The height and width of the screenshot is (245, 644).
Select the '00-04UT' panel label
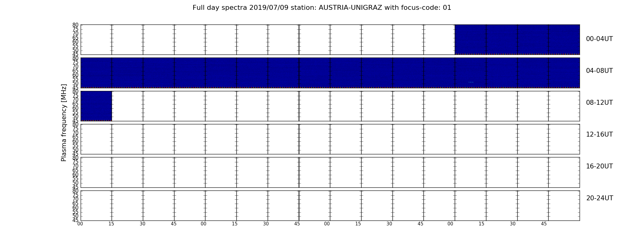[x=600, y=39]
